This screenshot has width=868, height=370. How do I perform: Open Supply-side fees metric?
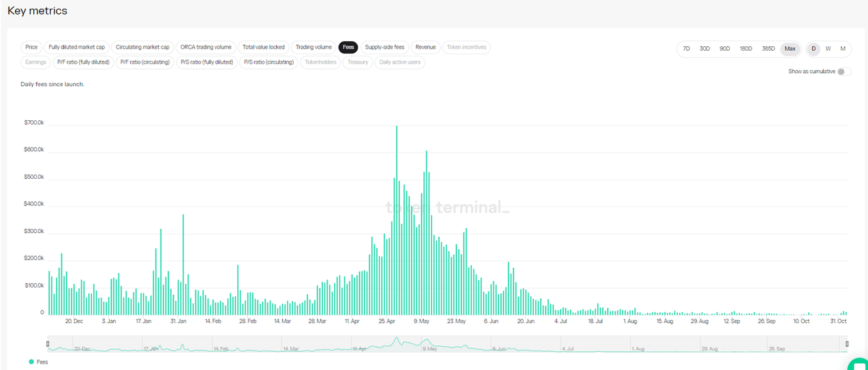tap(384, 47)
